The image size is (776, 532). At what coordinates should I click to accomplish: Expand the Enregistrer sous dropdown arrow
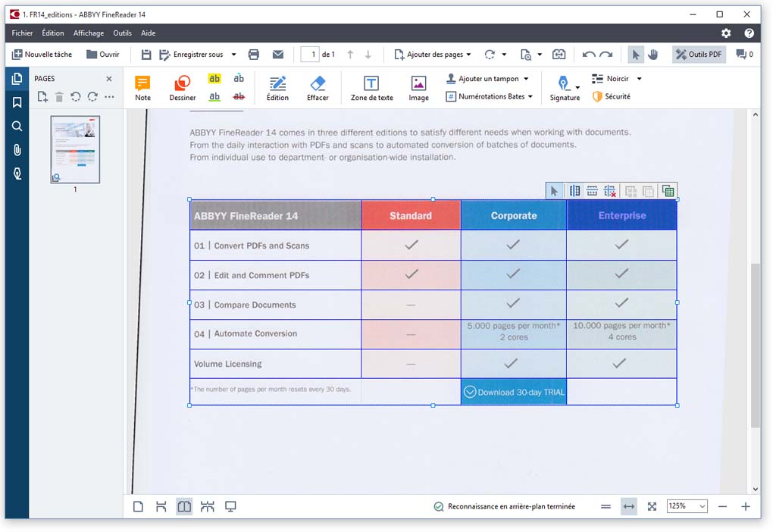point(233,55)
